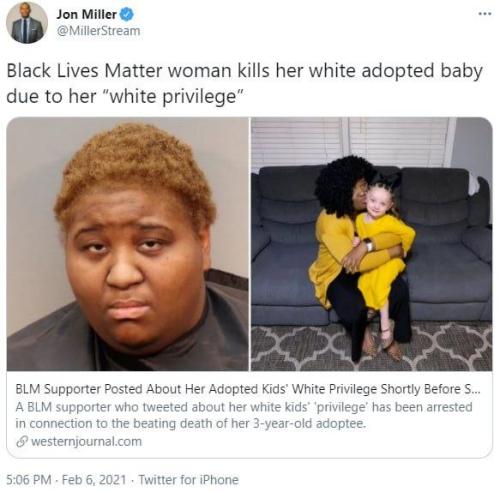
Task: Open the left mugshot image in the card
Action: [x=128, y=244]
